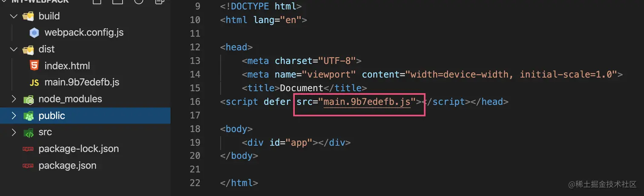Click the build folder icon
This screenshot has width=644, height=196.
[28, 16]
